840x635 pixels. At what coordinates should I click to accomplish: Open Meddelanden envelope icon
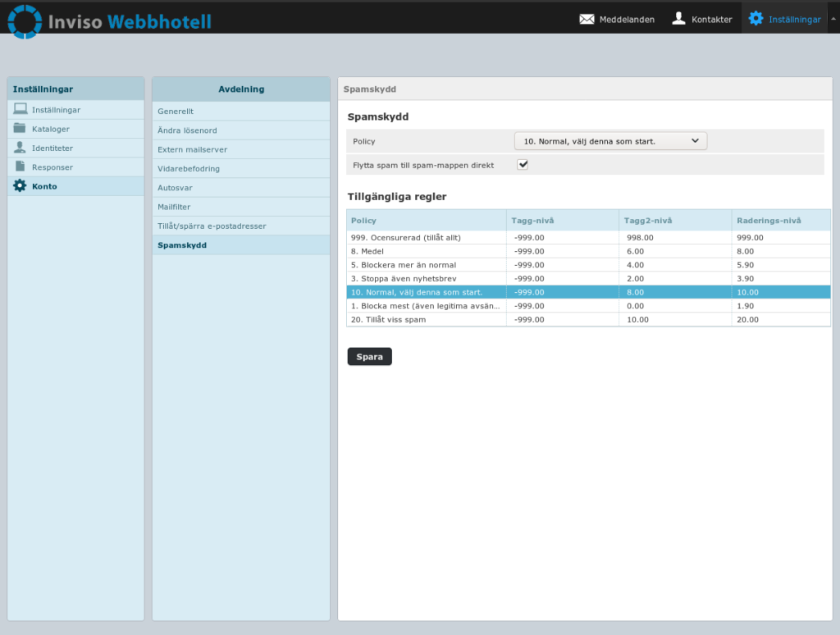pos(587,19)
